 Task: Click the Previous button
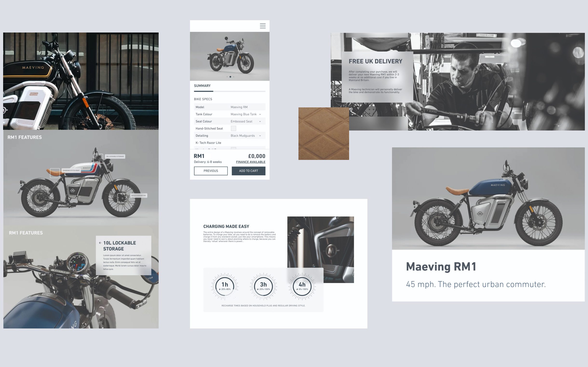click(211, 171)
